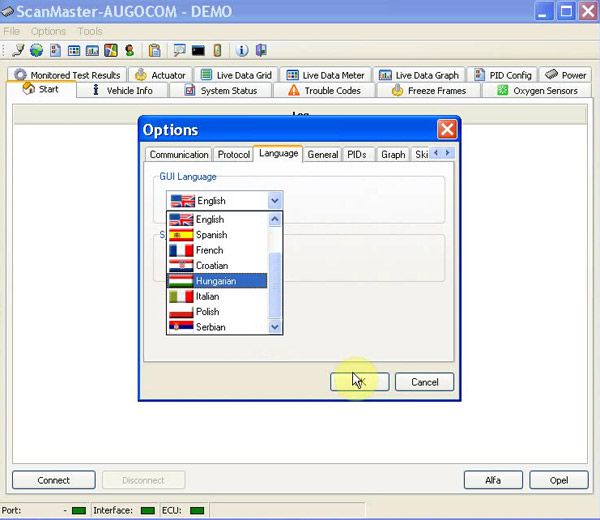Choose Spanish in the language dropdown
The width and height of the screenshot is (600, 520).
point(211,235)
